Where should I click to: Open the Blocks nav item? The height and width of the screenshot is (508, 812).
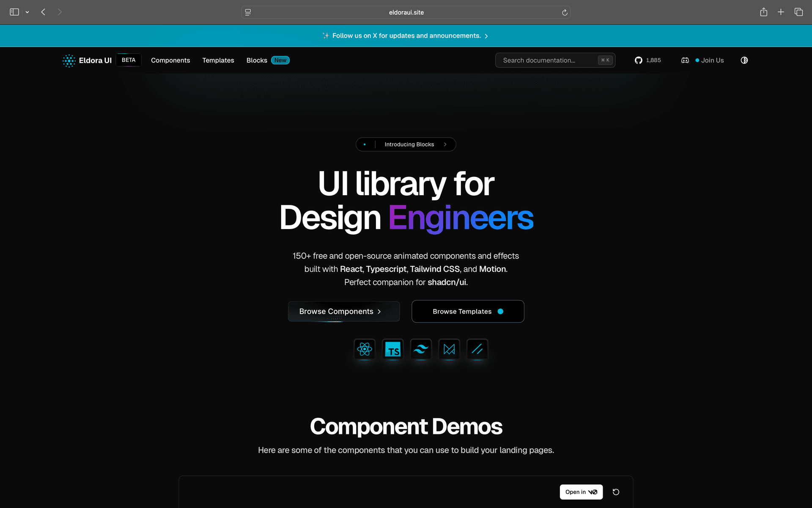257,60
